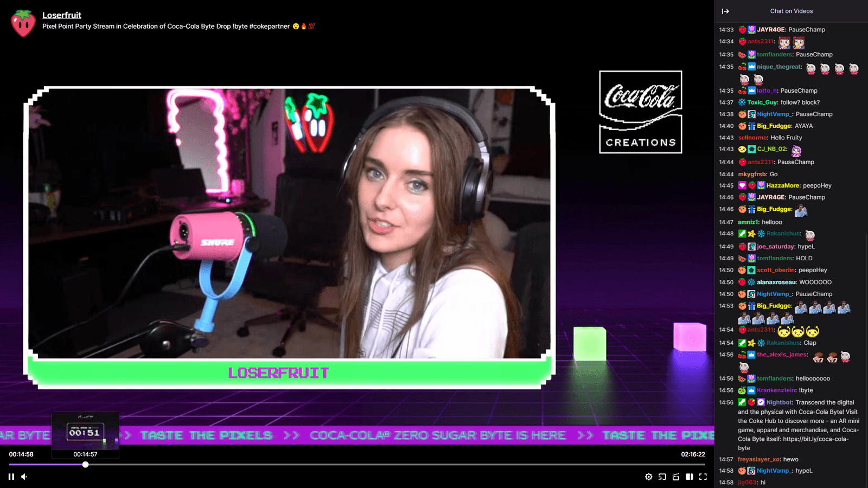Open Toxic_Guy's user card from chat
This screenshot has height=488, width=868.
(x=762, y=102)
